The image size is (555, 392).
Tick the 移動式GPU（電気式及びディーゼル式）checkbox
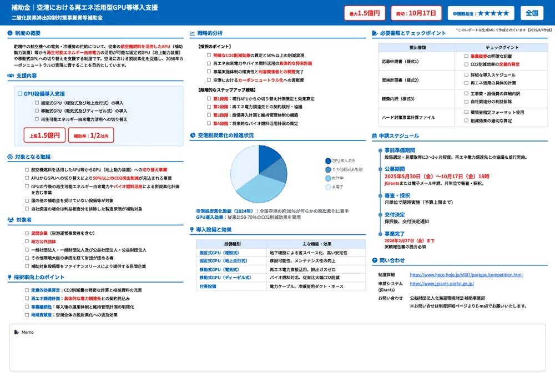[37, 110]
